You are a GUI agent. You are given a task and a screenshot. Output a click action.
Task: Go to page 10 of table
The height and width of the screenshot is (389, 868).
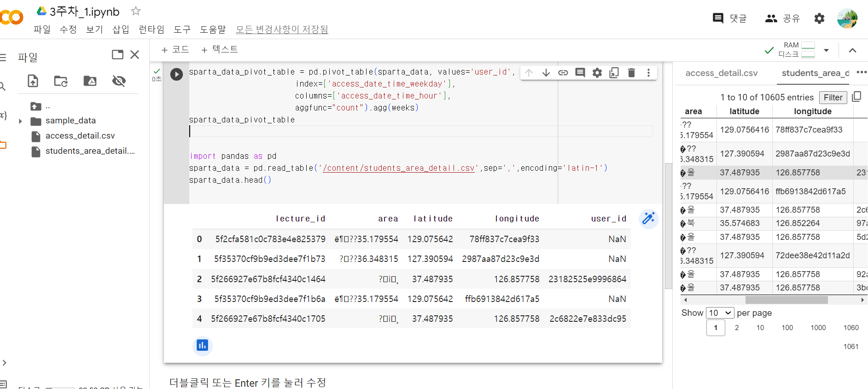tap(760, 328)
